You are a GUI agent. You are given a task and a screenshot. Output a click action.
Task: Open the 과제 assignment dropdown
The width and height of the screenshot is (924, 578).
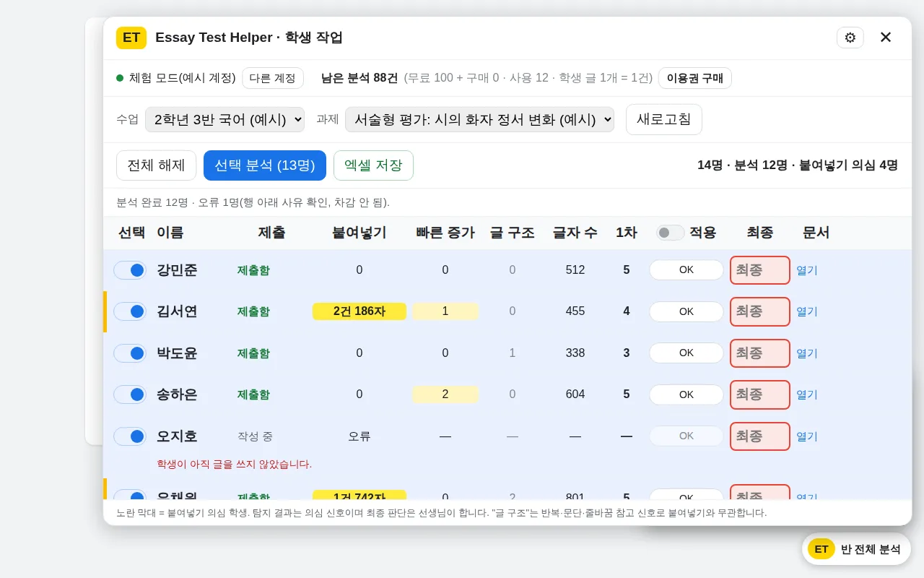479,119
